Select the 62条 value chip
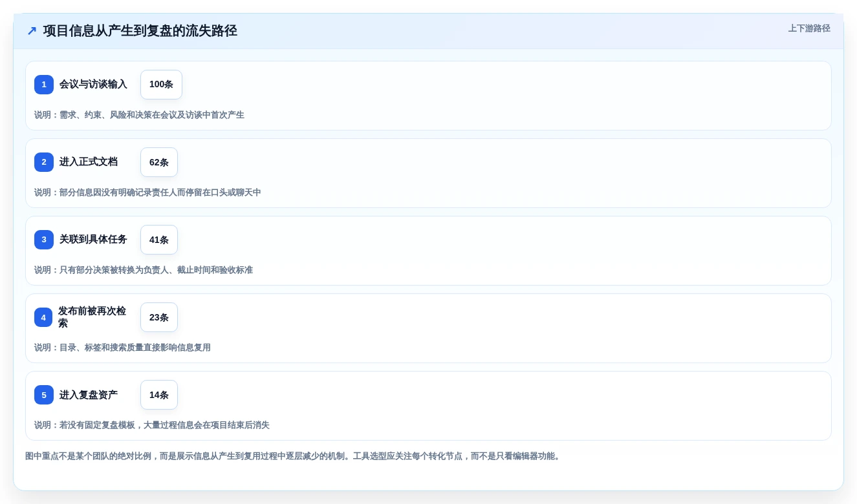Image resolution: width=857 pixels, height=504 pixels. click(159, 162)
